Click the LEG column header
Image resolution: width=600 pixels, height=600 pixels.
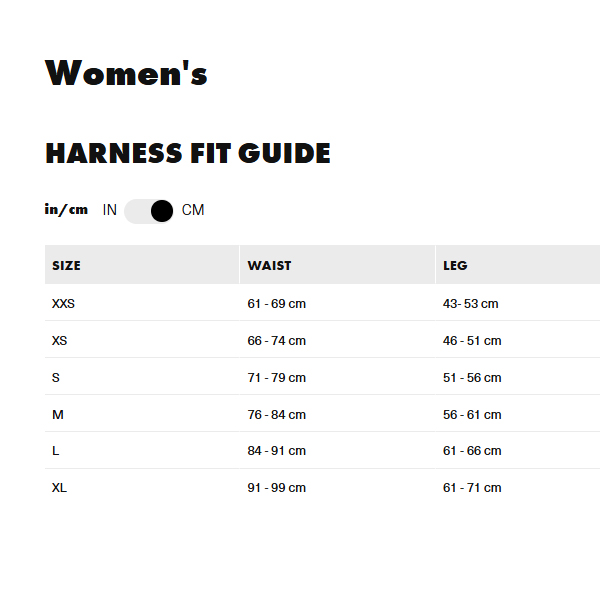pos(455,266)
